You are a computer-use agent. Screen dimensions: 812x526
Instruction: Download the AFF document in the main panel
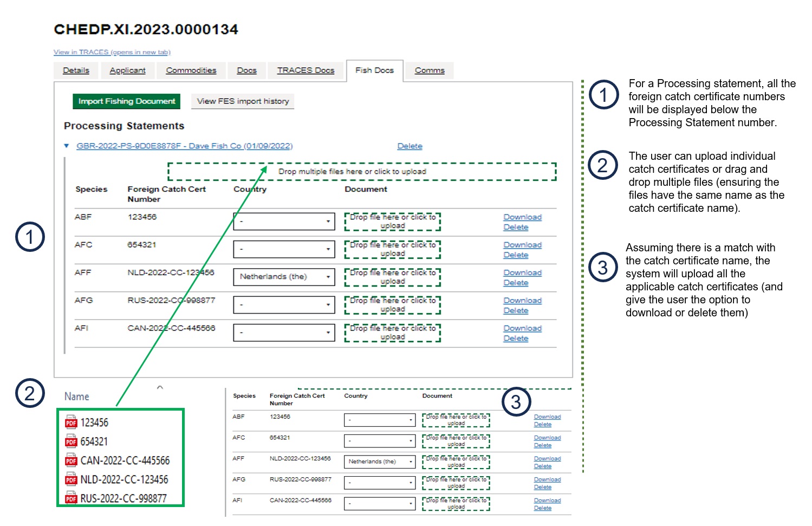pos(522,272)
